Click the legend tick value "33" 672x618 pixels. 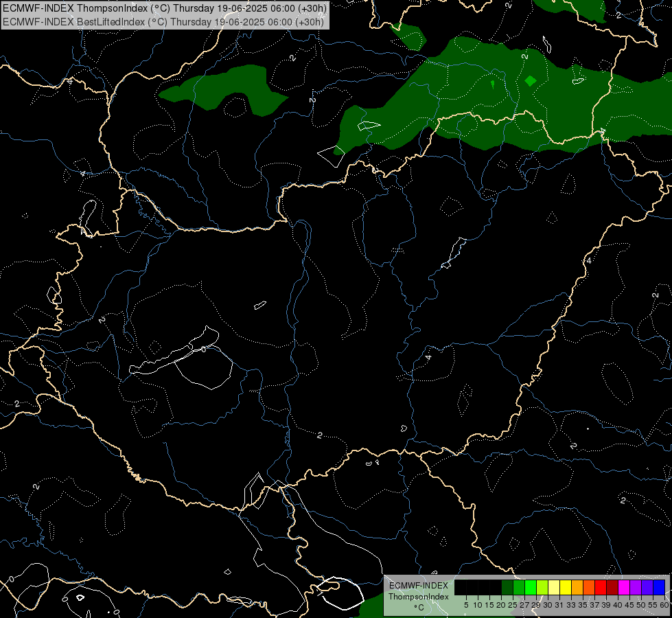tap(571, 605)
